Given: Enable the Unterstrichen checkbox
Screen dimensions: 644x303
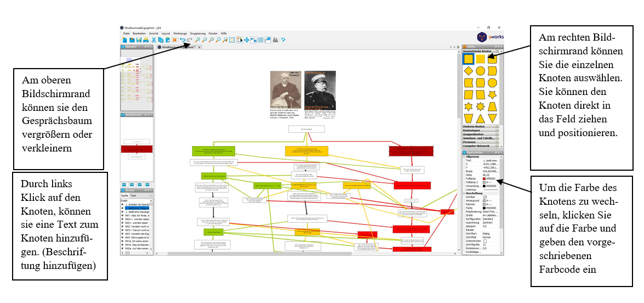Looking at the screenshot, I should pyautogui.click(x=485, y=240).
